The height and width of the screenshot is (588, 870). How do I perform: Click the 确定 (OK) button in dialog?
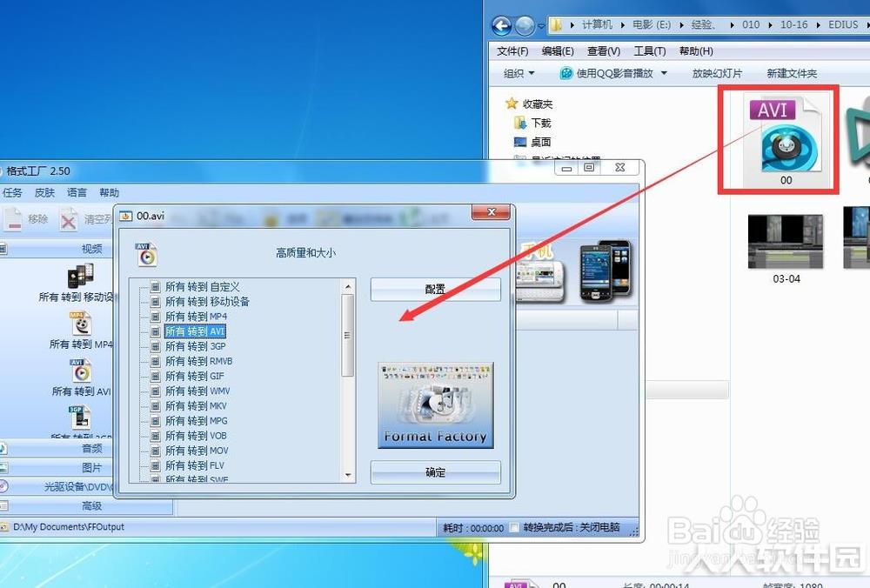click(x=436, y=472)
